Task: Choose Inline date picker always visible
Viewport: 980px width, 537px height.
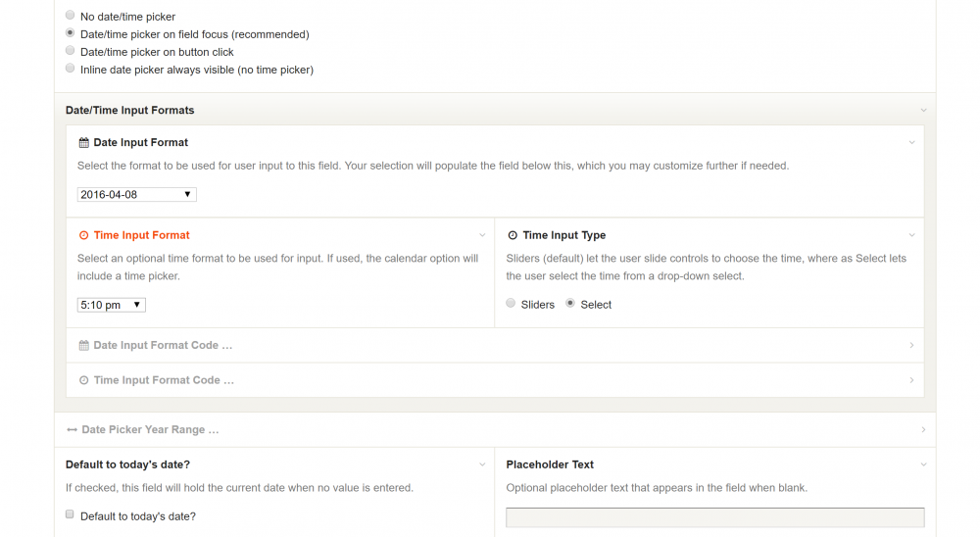Action: tap(70, 69)
